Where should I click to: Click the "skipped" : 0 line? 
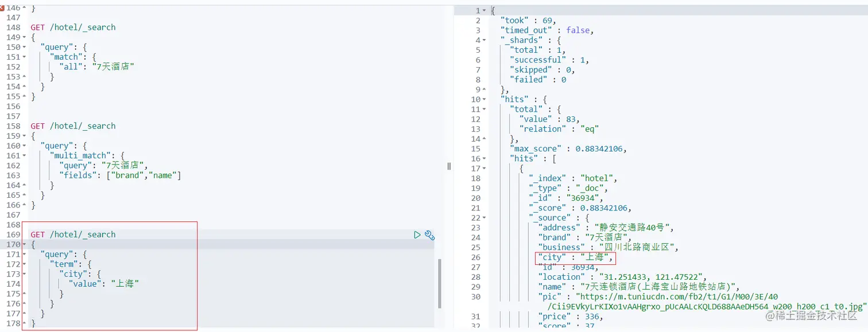pyautogui.click(x=542, y=70)
